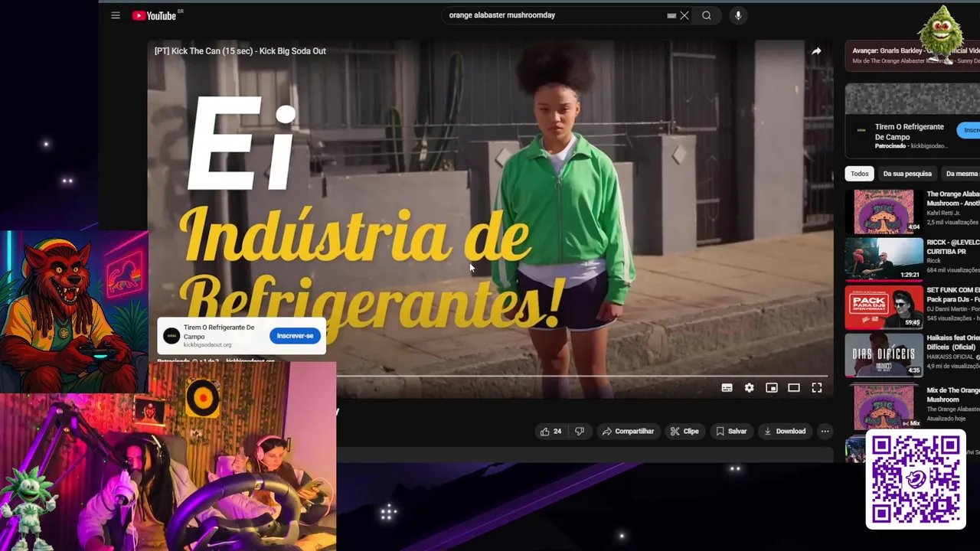The image size is (980, 551).
Task: Toggle subtitles with the captions icon
Action: [727, 388]
